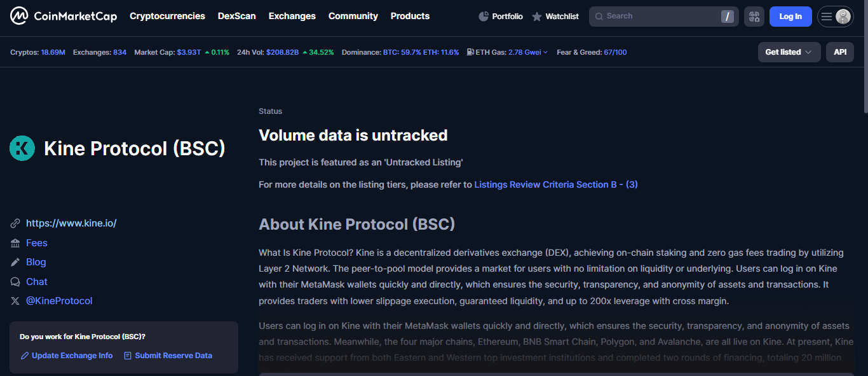Click the slash shortcut key badge
The height and width of the screenshot is (376, 868).
(x=728, y=17)
